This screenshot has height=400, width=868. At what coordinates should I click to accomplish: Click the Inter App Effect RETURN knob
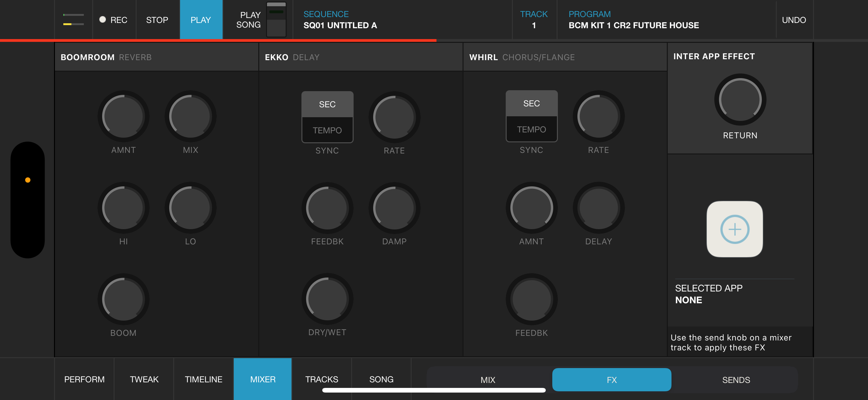(740, 100)
